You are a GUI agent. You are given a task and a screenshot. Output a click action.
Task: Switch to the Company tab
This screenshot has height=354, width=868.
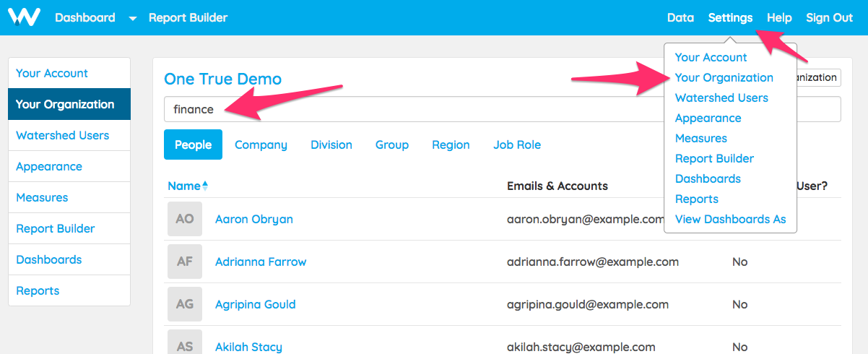pos(261,144)
